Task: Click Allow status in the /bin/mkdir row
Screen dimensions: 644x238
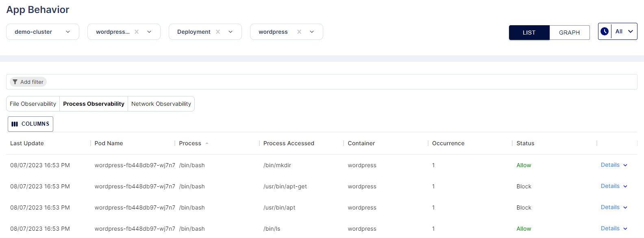Action: 524,165
